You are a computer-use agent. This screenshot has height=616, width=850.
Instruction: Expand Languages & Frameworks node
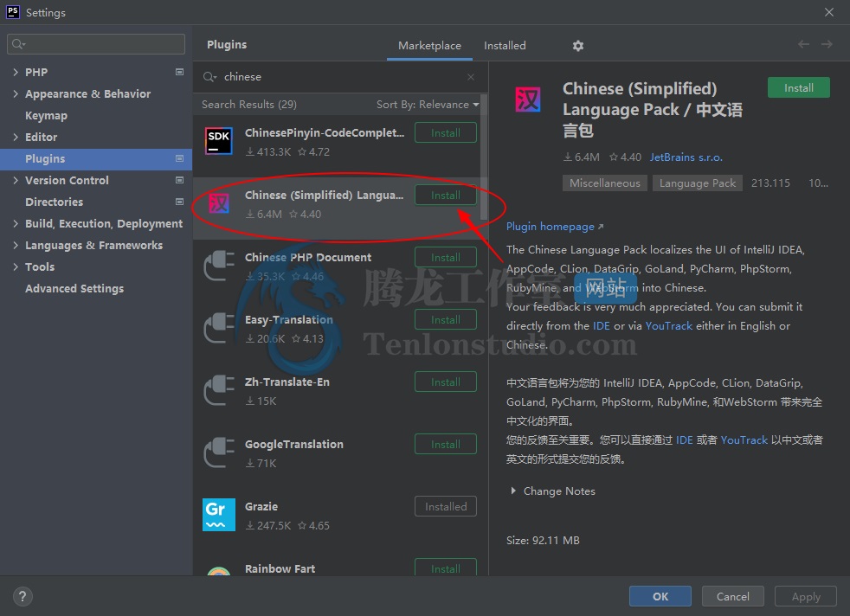coord(16,246)
